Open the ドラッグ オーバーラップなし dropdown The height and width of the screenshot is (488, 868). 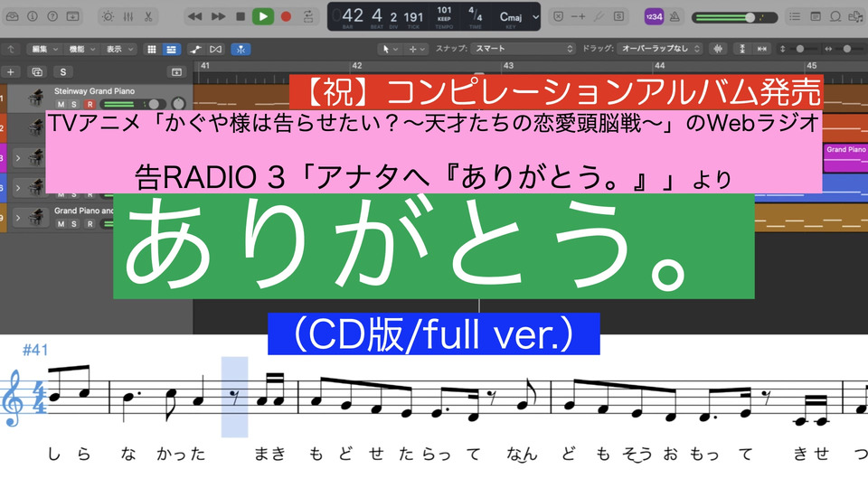point(660,49)
